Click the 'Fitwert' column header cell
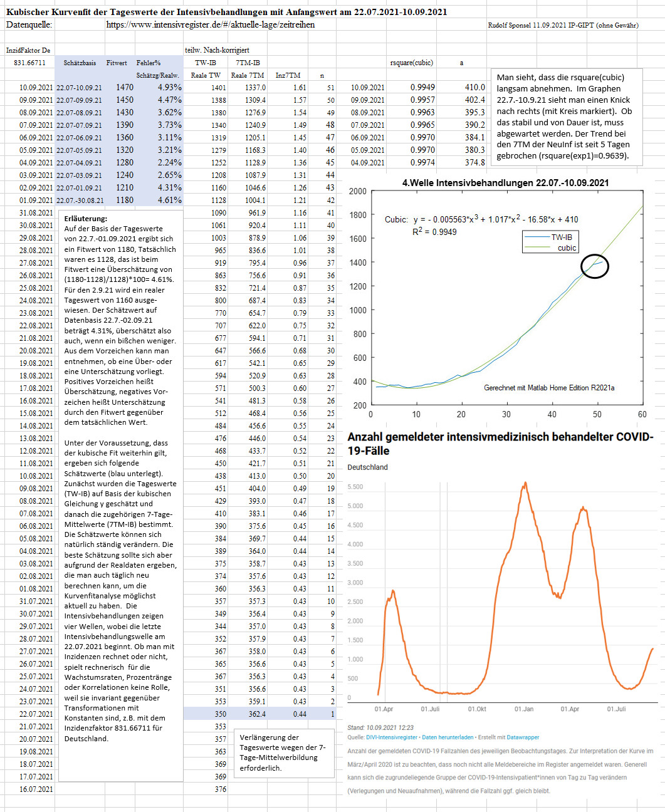This screenshot has width=665, height=812. click(117, 63)
